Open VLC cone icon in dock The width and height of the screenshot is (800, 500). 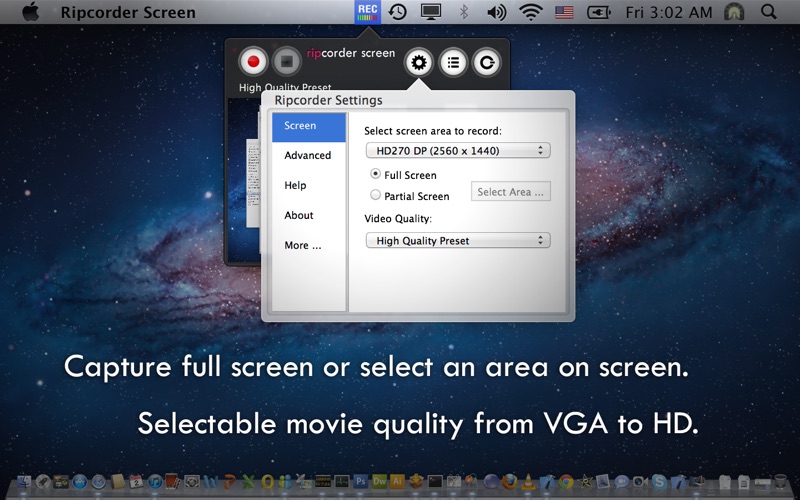coord(528,481)
